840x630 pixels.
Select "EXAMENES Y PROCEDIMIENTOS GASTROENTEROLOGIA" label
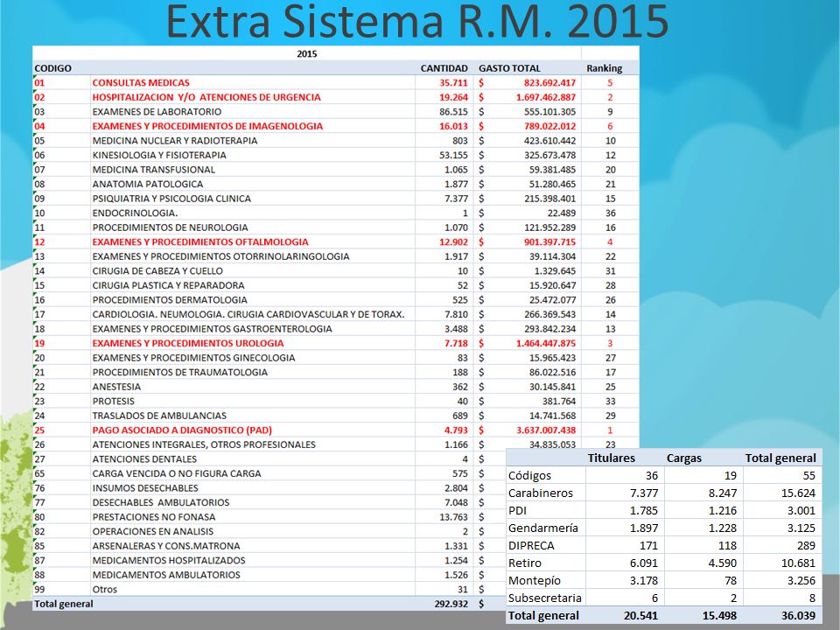212,328
